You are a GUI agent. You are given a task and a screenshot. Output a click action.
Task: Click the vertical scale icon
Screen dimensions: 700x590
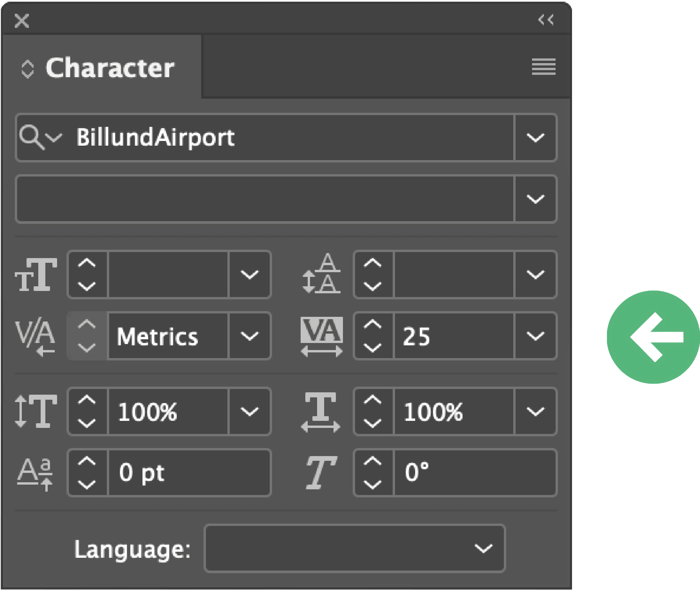pos(36,411)
